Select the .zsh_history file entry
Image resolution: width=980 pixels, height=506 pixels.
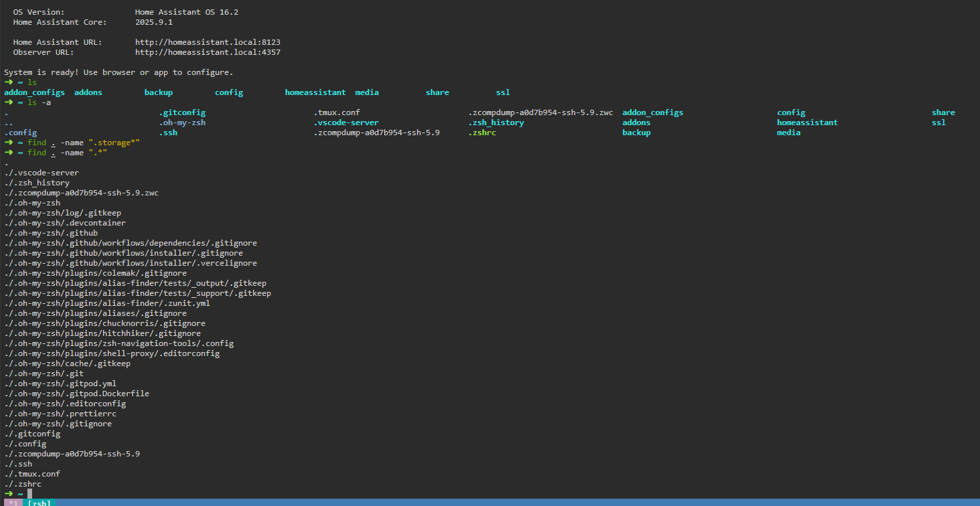(496, 122)
